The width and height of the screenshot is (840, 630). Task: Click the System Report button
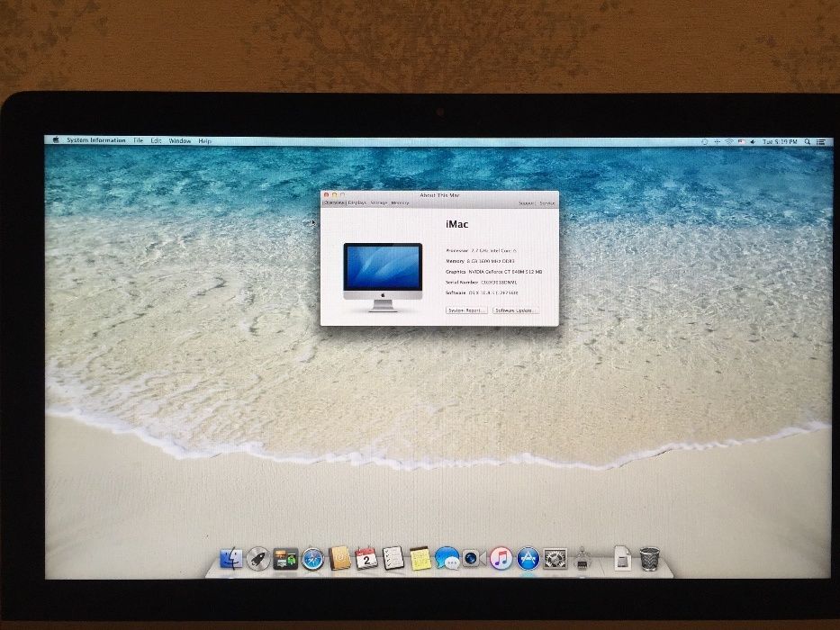466,310
